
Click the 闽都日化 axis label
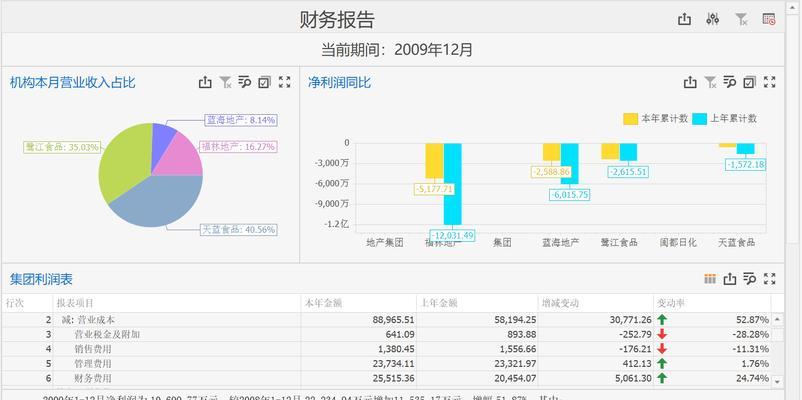(678, 242)
